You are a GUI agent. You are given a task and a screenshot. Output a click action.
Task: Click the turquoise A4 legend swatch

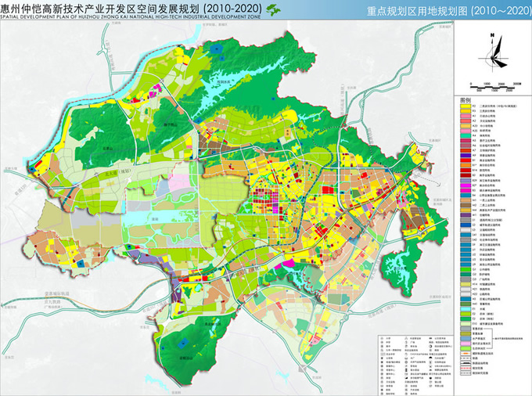pos(465,135)
